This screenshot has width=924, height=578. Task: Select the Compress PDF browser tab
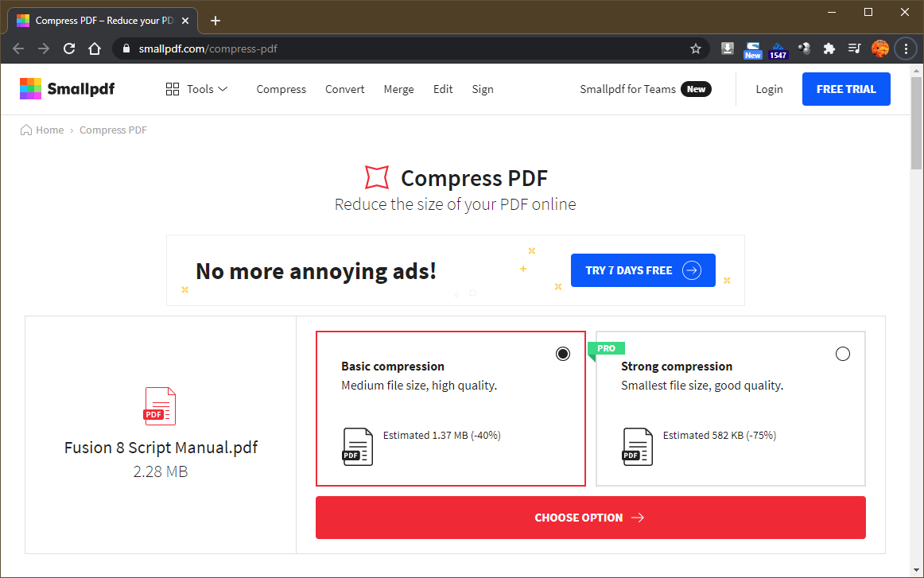pos(103,21)
